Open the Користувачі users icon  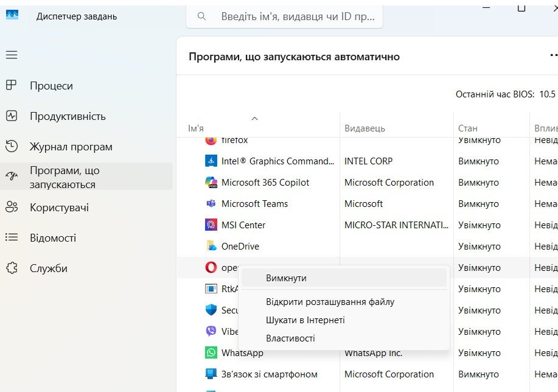click(12, 207)
